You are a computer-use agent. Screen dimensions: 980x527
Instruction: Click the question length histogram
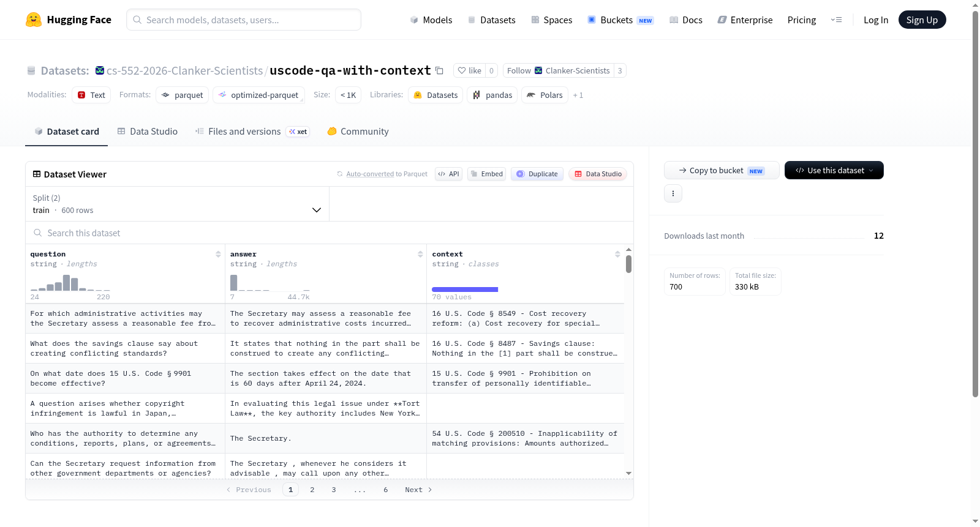(x=70, y=282)
